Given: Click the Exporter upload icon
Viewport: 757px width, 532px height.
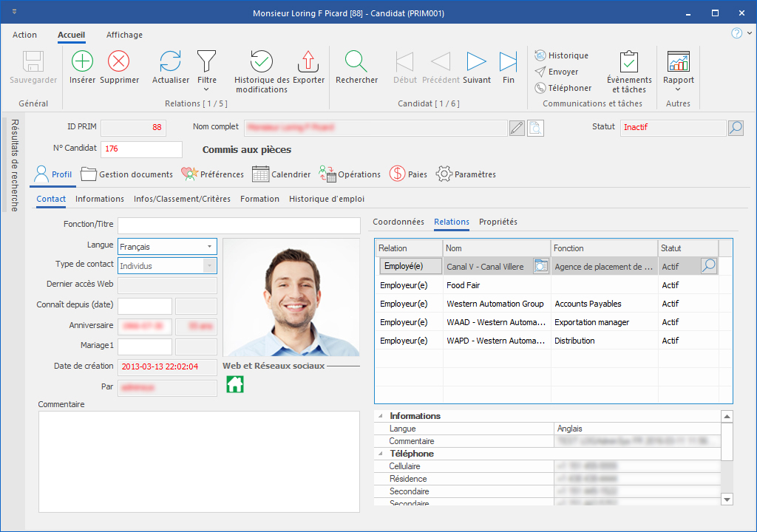Looking at the screenshot, I should [x=308, y=62].
